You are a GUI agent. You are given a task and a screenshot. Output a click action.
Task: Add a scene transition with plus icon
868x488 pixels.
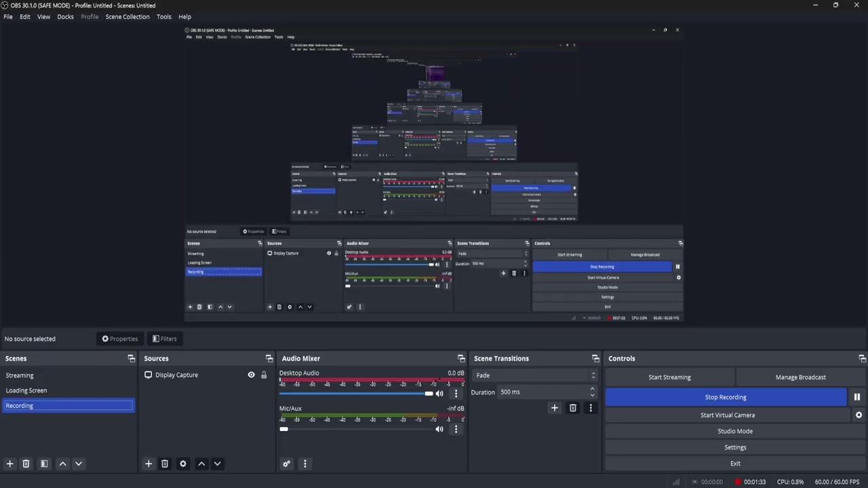(x=554, y=407)
